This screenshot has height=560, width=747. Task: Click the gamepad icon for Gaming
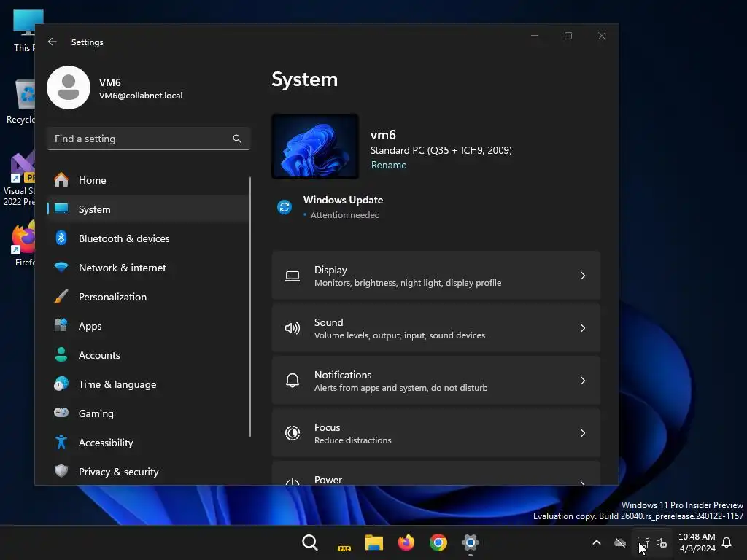(61, 413)
